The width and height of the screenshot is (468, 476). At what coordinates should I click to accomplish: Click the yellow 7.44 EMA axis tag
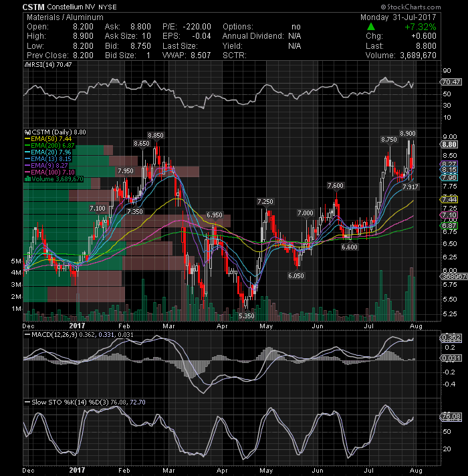point(449,199)
